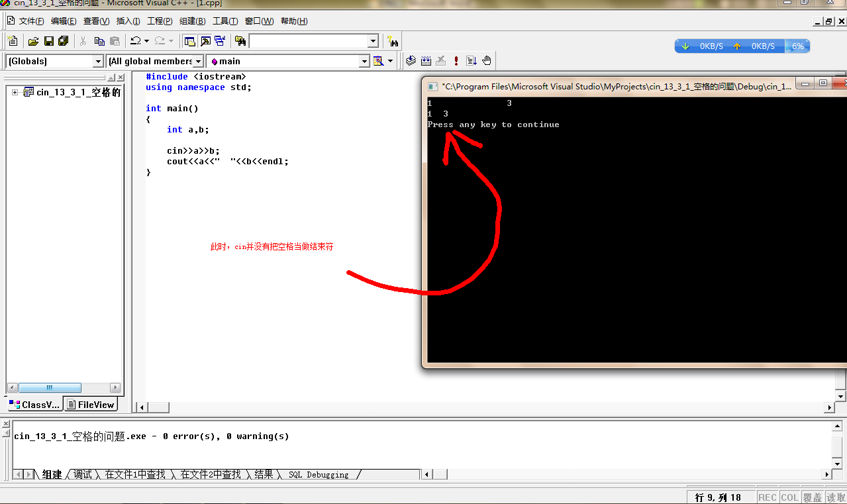
Task: Select the 在文件2中查找 output tab
Action: tap(211, 475)
